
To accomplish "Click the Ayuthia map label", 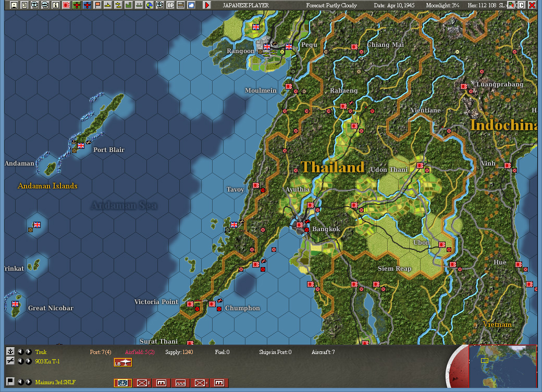I will 298,189.
